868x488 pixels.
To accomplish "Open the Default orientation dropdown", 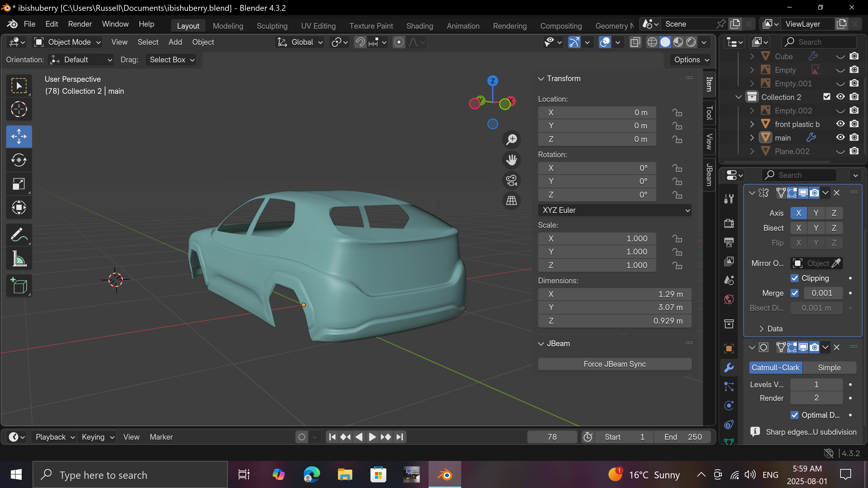I will [81, 60].
